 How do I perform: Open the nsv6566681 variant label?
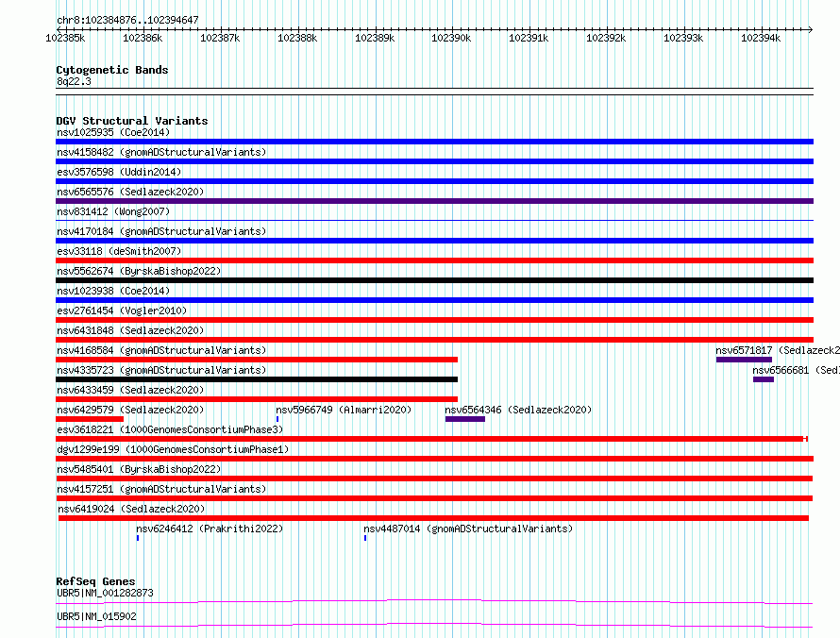796,370
